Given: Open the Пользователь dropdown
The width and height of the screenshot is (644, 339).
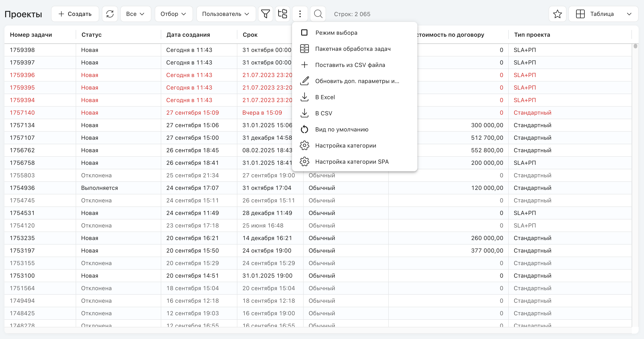Looking at the screenshot, I should click(x=226, y=14).
